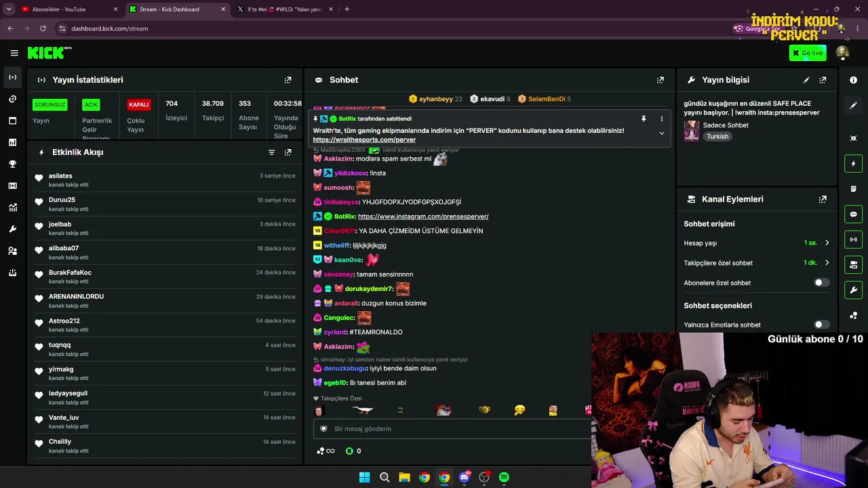Screen dimensions: 868x488
Task: Open the instagram.com/prensesperver link
Action: [423, 216]
